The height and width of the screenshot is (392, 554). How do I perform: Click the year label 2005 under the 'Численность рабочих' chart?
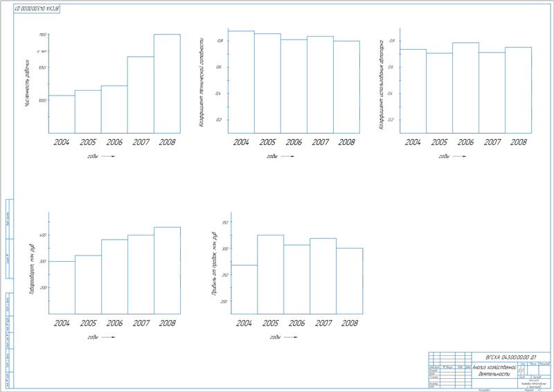88,142
